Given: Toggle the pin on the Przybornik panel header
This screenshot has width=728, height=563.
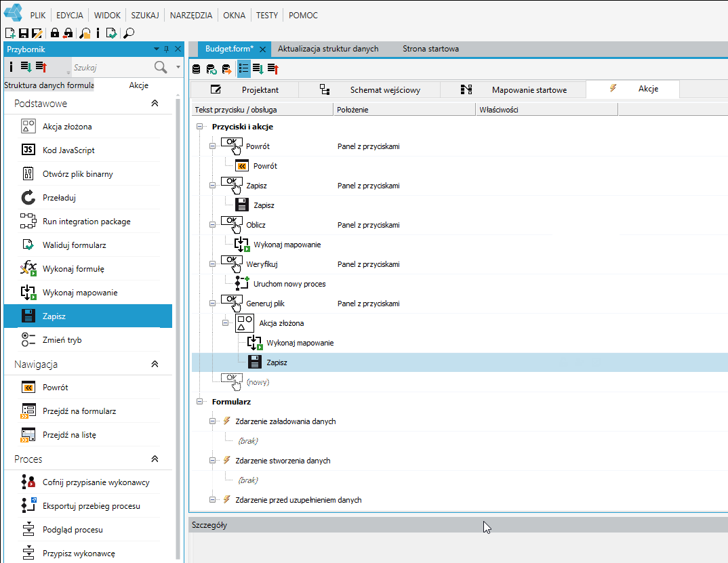Looking at the screenshot, I should pos(166,49).
